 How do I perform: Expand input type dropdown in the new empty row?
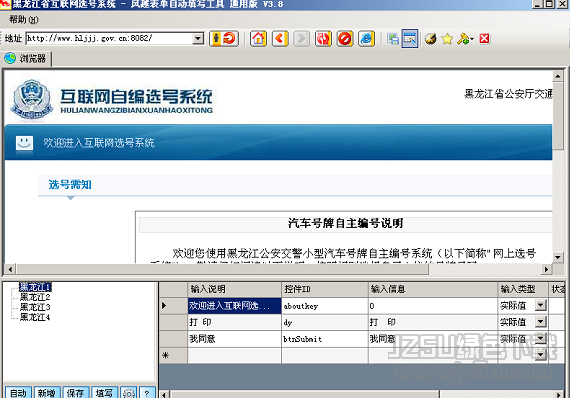pyautogui.click(x=541, y=355)
